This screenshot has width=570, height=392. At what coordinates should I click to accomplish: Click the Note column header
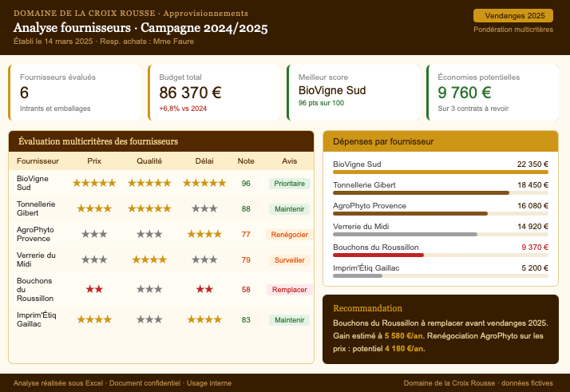pos(246,161)
